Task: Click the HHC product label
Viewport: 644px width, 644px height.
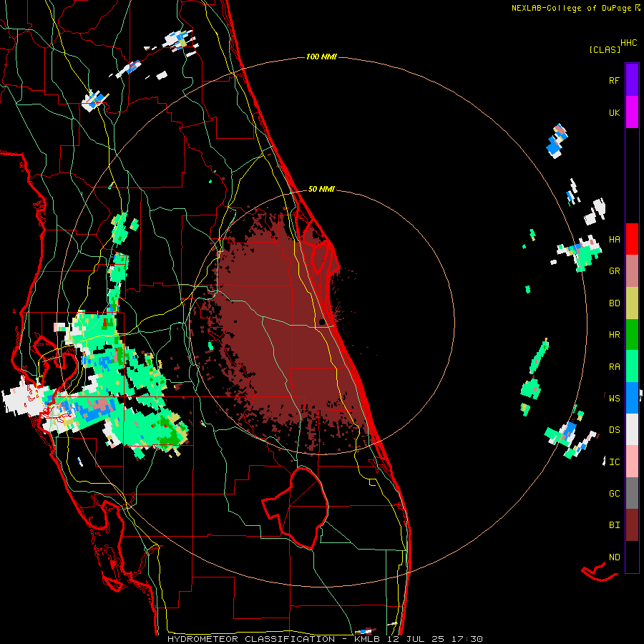Action: tap(629, 43)
